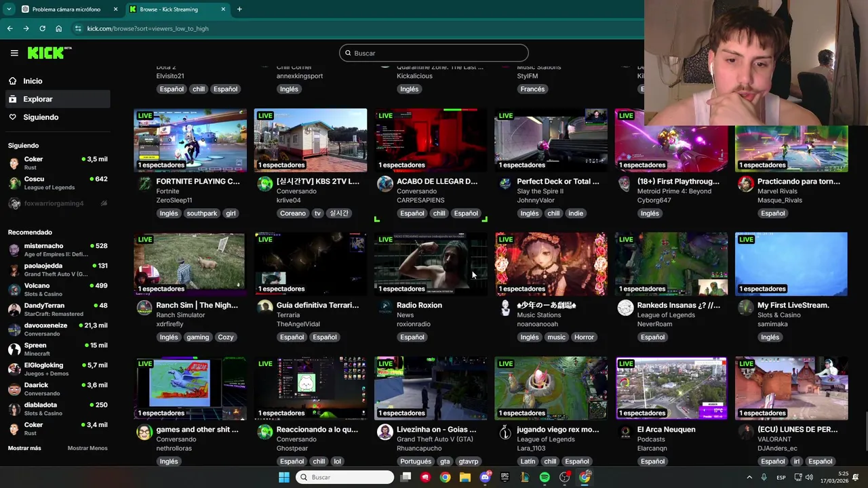Open FORTNITE PLAYING stream thumbnail
This screenshot has width=868, height=488.
tap(190, 140)
